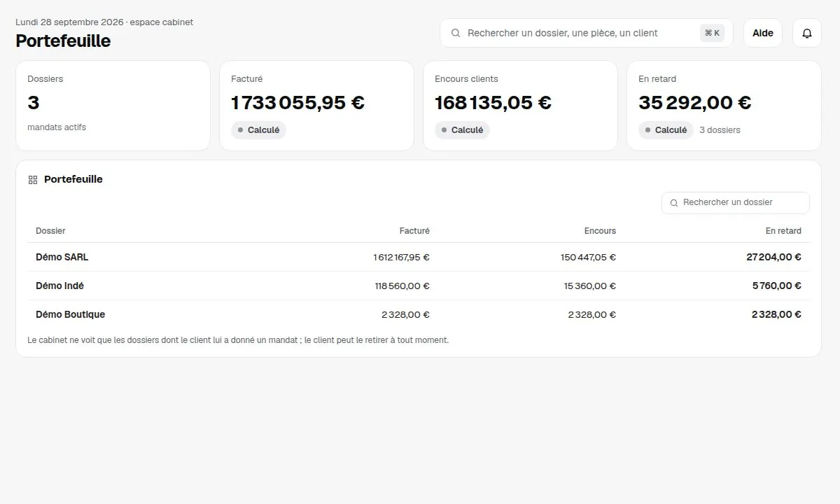Select the 118 560,00 € cell
840x504 pixels.
[402, 286]
